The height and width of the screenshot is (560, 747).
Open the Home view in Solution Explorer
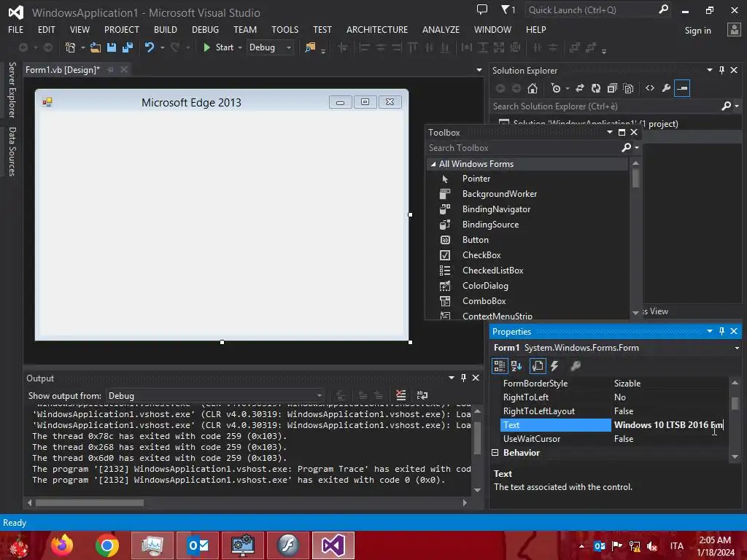pyautogui.click(x=533, y=88)
